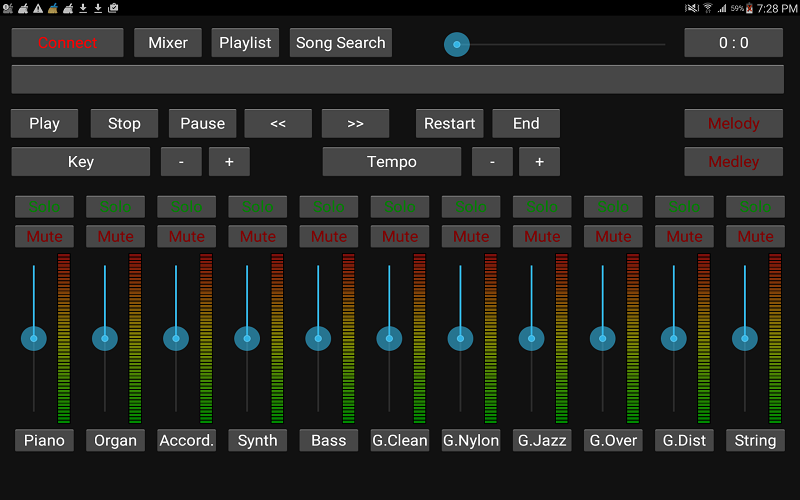Toggle Solo on the Piano channel
Viewport: 800px width, 500px height.
coord(44,207)
